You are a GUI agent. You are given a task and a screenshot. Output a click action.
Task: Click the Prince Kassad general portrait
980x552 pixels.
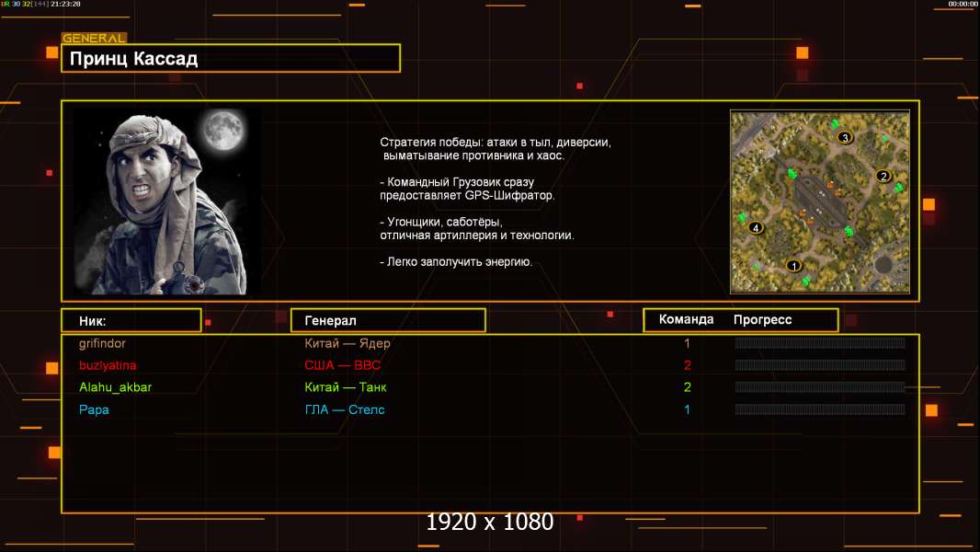(x=168, y=201)
